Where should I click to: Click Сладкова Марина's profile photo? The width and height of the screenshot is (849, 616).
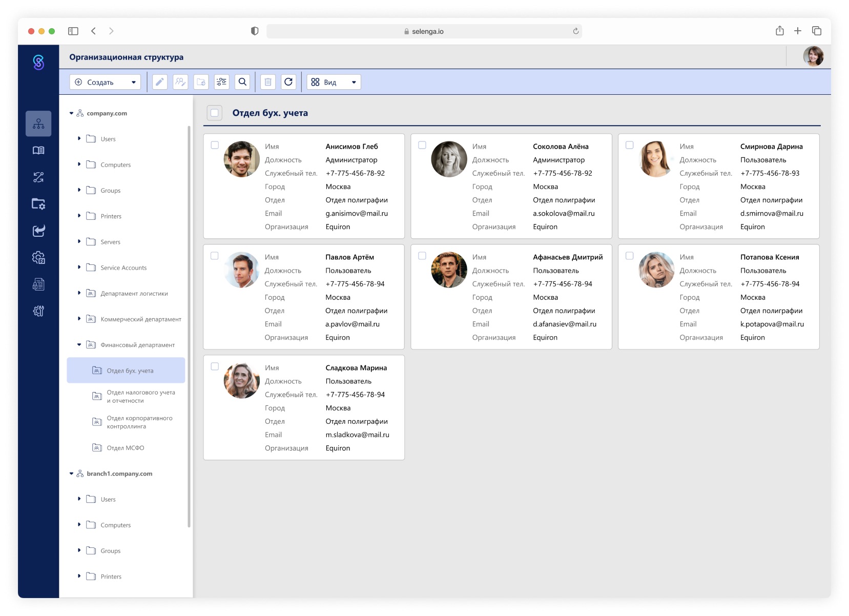pos(242,380)
